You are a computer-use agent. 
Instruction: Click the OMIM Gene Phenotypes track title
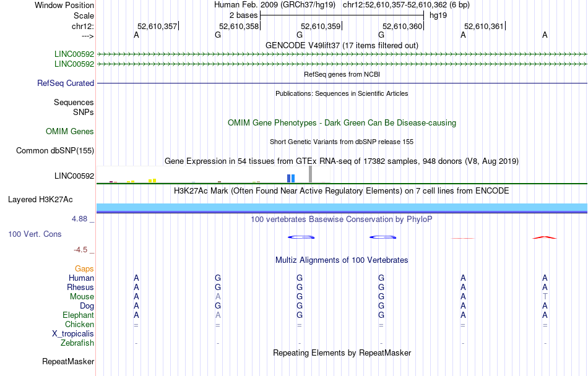point(342,123)
